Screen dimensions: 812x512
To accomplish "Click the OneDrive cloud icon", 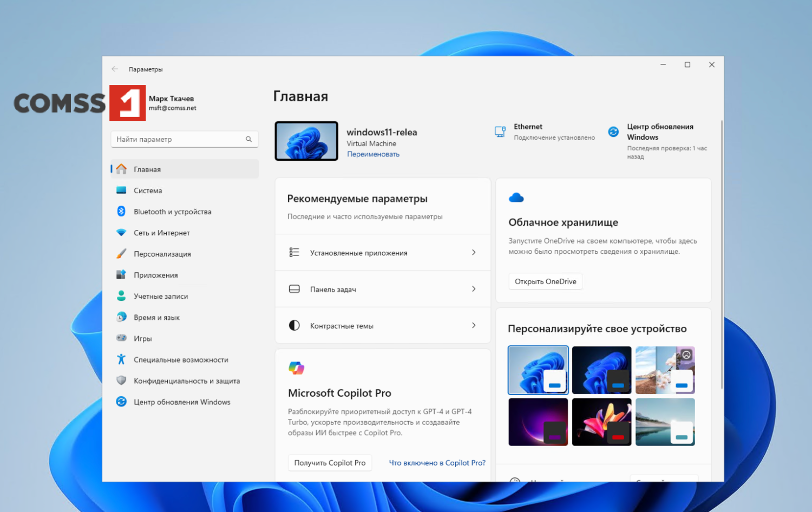I will coord(516,198).
